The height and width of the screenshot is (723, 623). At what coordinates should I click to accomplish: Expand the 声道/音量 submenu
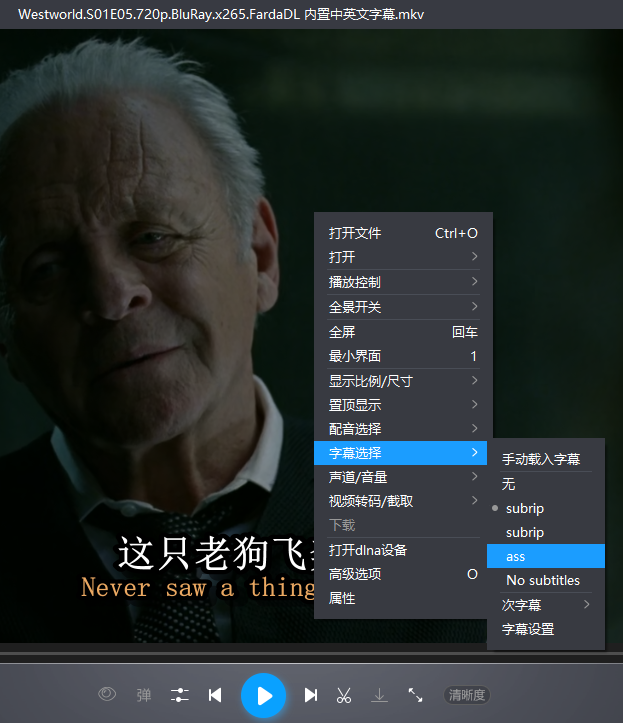(400, 477)
